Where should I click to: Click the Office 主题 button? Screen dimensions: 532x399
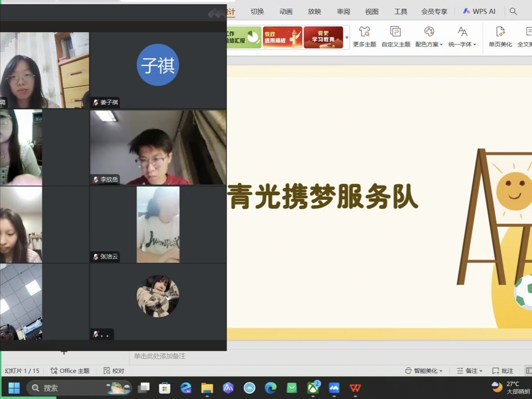70,370
